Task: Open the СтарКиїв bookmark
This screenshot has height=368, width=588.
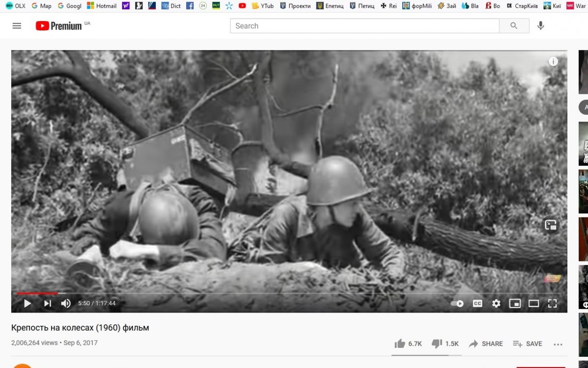Action: pyautogui.click(x=522, y=6)
